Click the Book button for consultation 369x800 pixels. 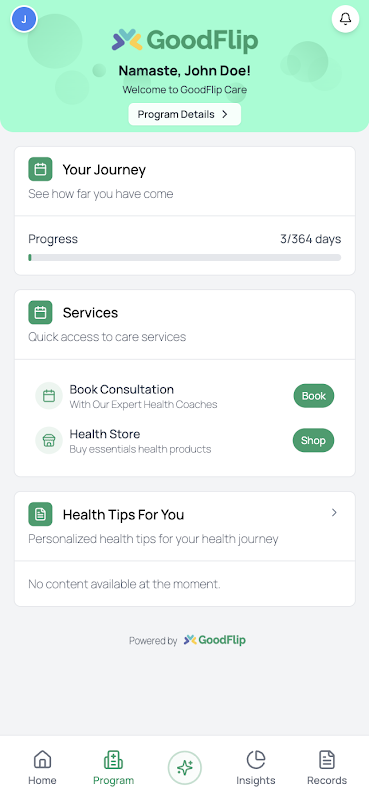tap(313, 396)
